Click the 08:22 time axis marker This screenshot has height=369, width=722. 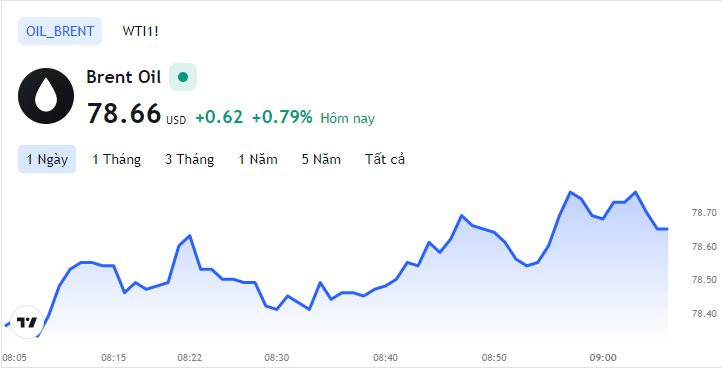click(190, 357)
